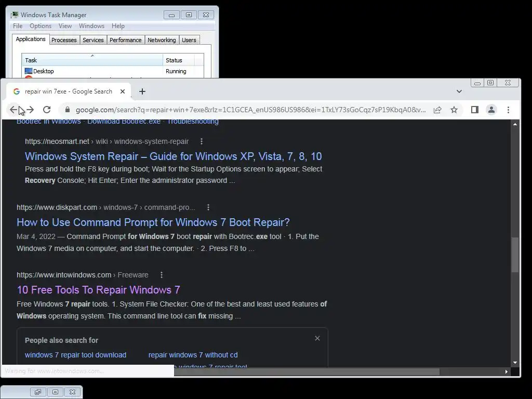Search 'windows 7 repair tool download'
The width and height of the screenshot is (532, 399).
pos(75,355)
